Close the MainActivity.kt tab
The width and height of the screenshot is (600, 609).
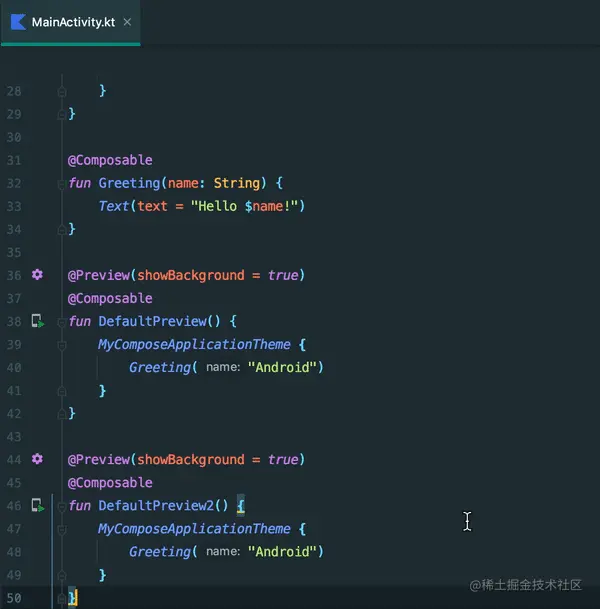pyautogui.click(x=127, y=22)
